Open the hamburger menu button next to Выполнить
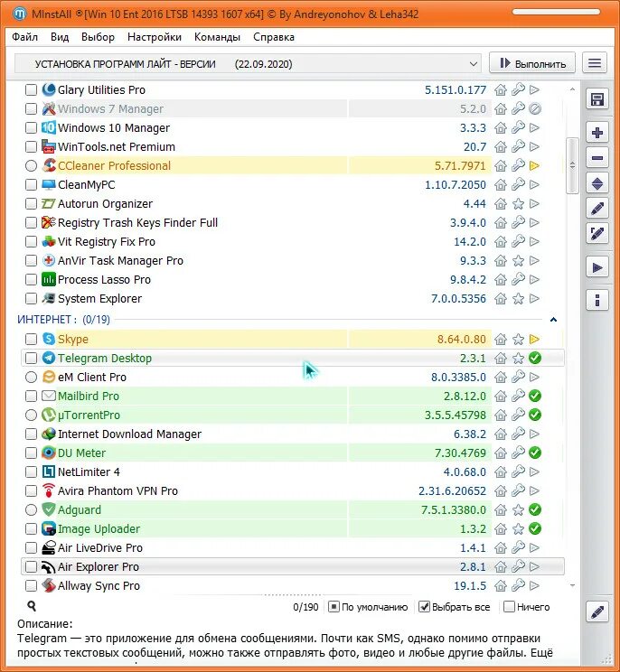The width and height of the screenshot is (620, 672). pyautogui.click(x=595, y=63)
